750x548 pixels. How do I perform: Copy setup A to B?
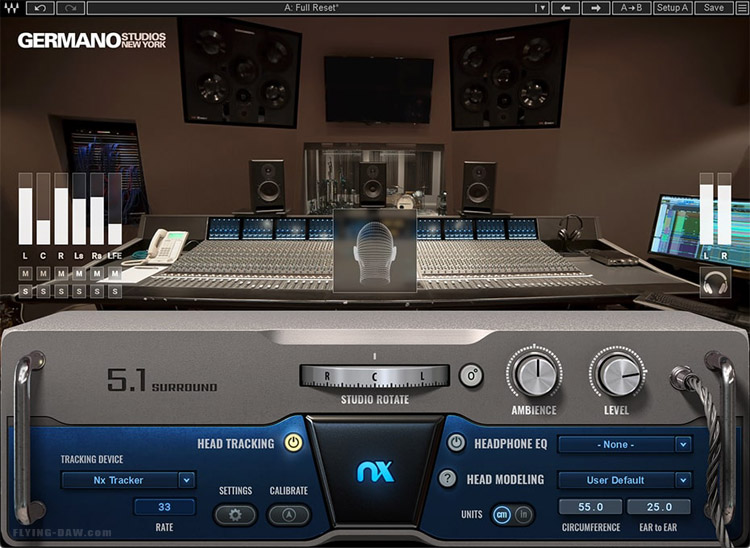coord(631,8)
